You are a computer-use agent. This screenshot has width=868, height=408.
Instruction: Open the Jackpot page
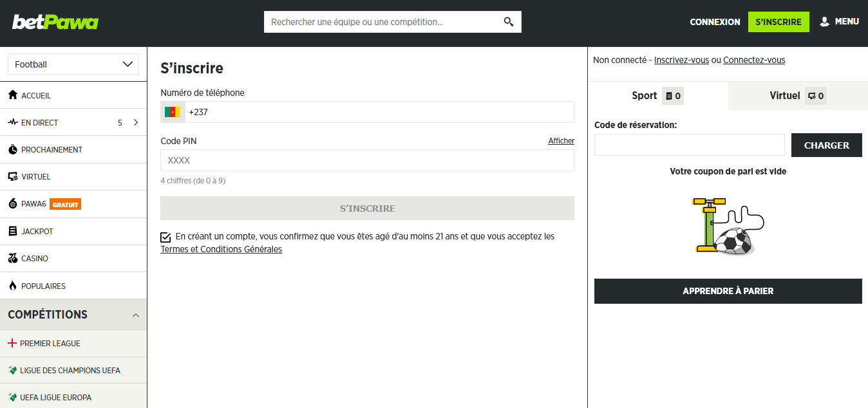pyautogui.click(x=73, y=231)
